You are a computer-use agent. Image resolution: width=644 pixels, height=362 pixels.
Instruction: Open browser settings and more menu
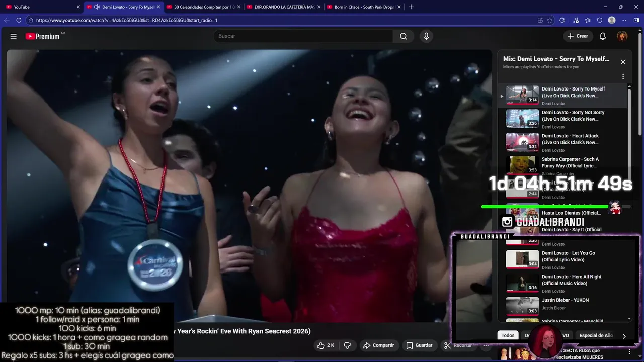coord(624,20)
